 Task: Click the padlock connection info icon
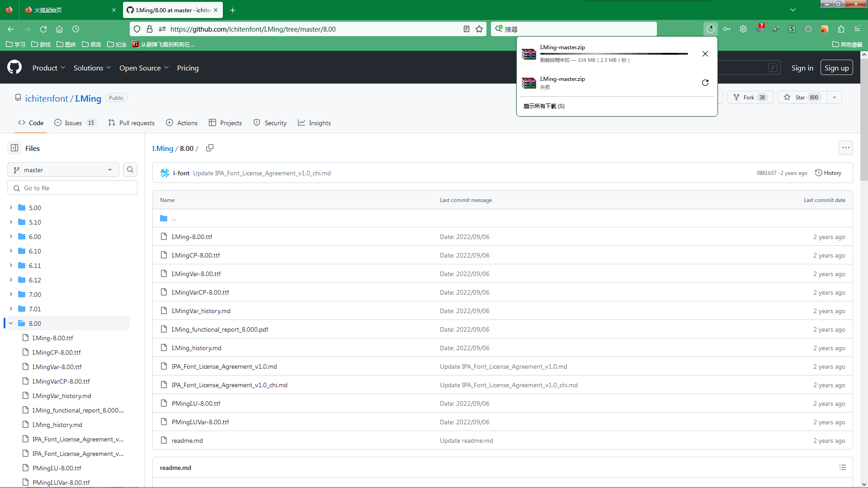point(150,29)
